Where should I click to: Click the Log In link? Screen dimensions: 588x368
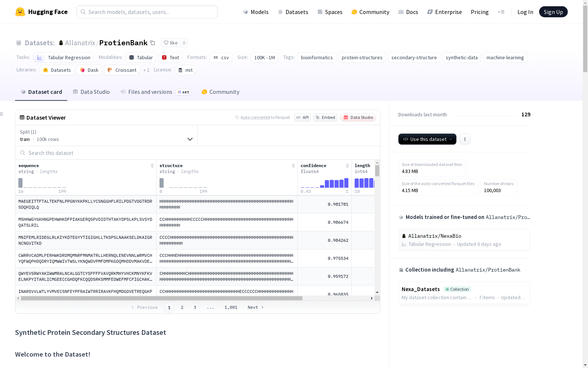coord(525,12)
